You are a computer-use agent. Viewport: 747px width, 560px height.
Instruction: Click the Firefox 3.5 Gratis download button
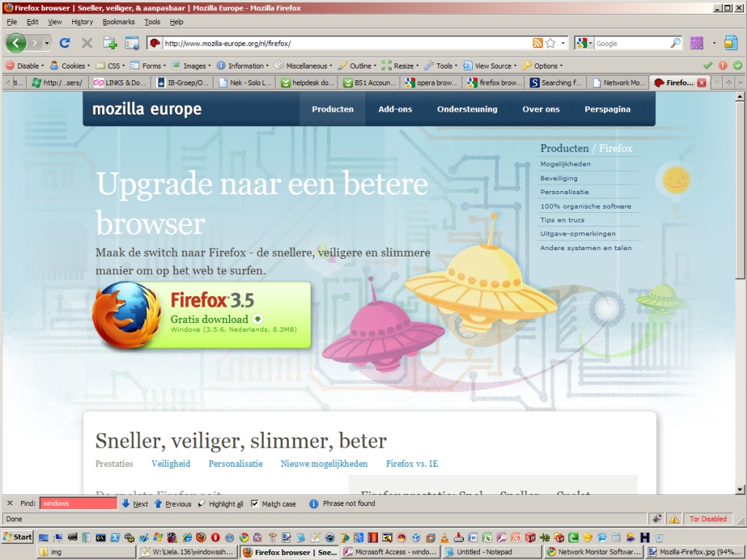[x=202, y=315]
